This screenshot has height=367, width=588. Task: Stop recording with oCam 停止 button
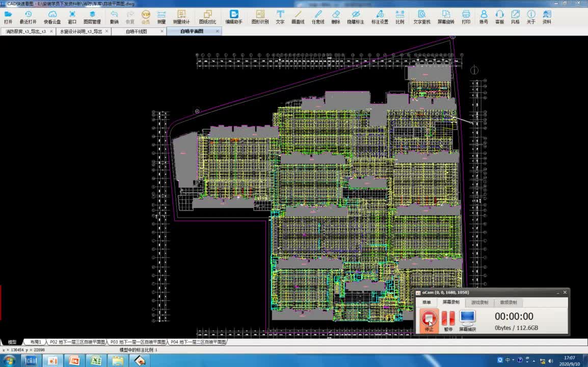pyautogui.click(x=429, y=321)
